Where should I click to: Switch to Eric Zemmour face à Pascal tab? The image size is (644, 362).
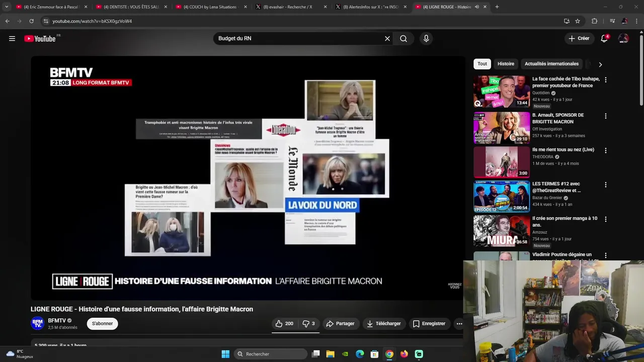pyautogui.click(x=51, y=7)
